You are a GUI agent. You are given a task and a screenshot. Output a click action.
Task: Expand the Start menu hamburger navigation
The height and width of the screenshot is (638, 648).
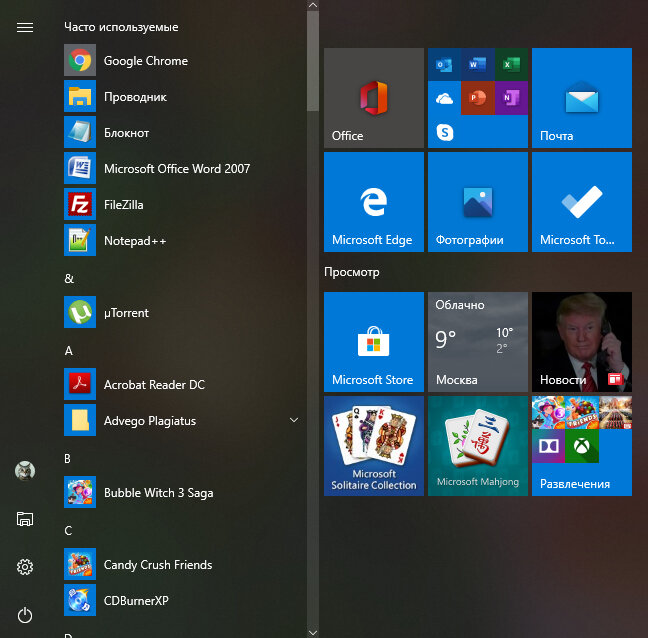click(25, 27)
